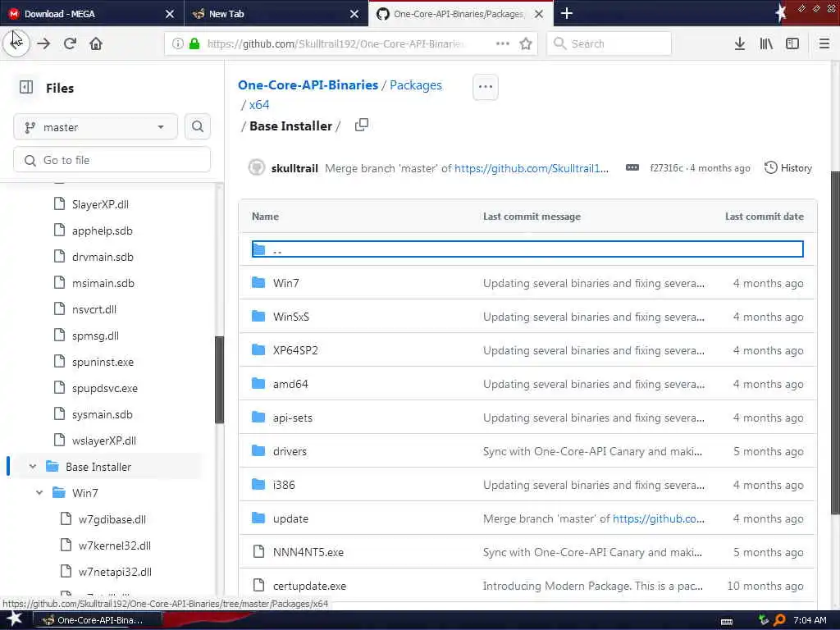The width and height of the screenshot is (840, 630).
Task: Click the page vertical scrollbar
Action: click(x=835, y=343)
